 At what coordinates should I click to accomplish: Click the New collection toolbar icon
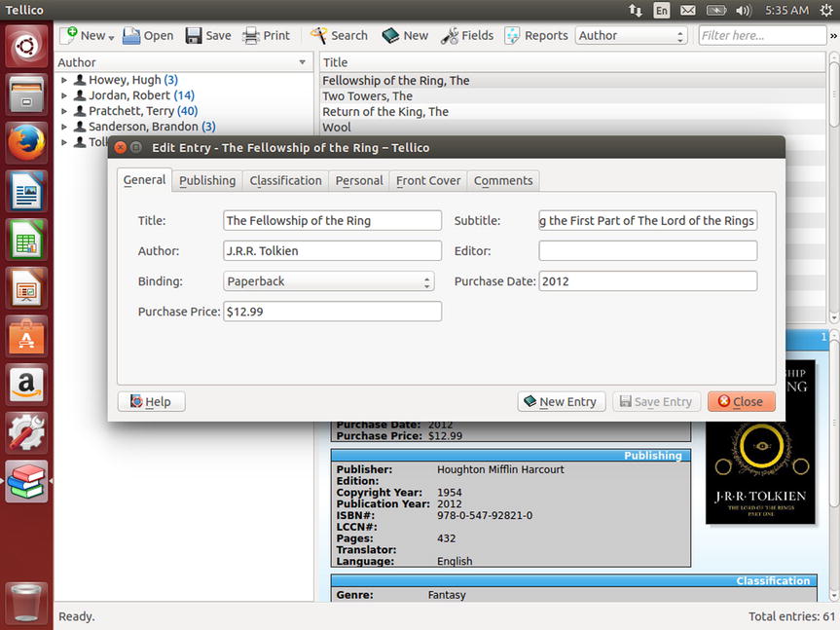coord(70,35)
